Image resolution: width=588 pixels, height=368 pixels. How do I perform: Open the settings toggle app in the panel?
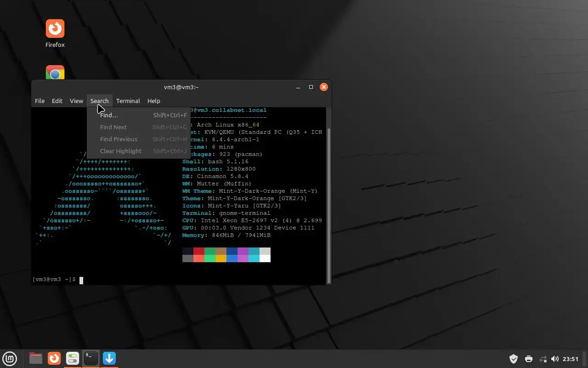pos(73,358)
